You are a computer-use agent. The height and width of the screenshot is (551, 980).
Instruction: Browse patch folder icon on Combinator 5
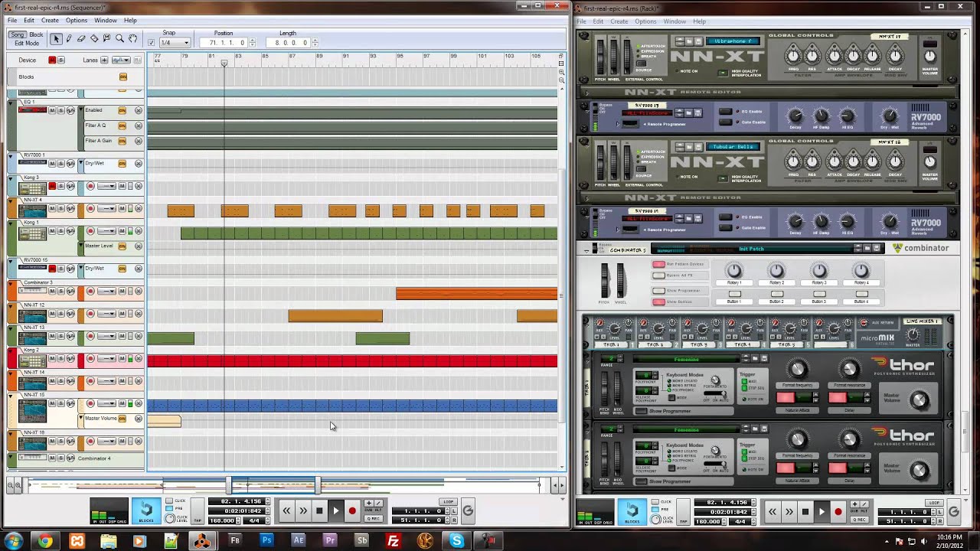pyautogui.click(x=867, y=249)
